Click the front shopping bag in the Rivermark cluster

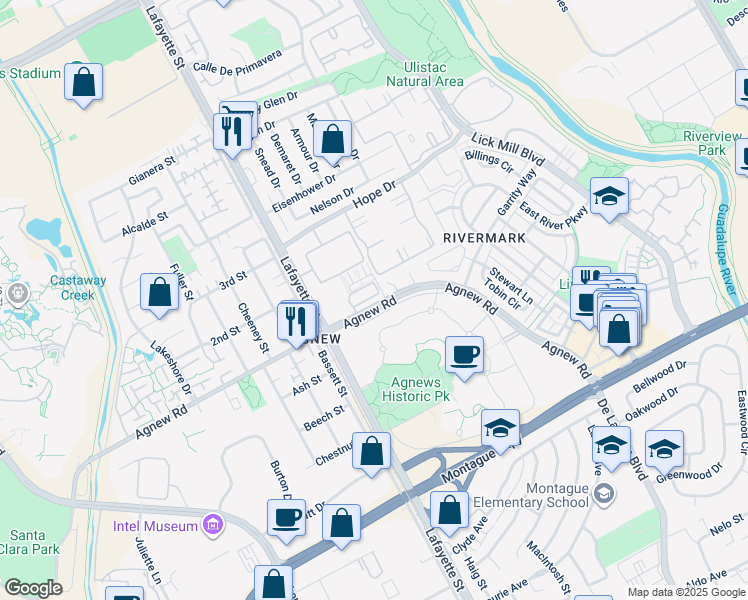619,329
